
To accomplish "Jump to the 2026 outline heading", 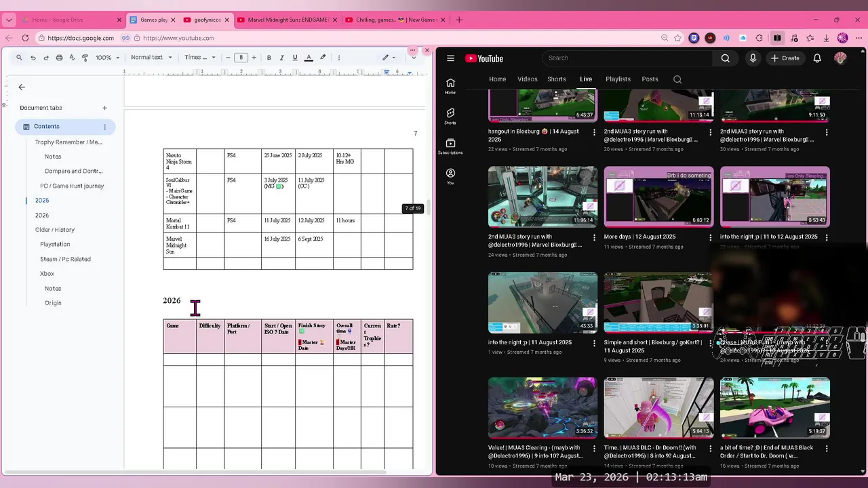I will [x=42, y=215].
